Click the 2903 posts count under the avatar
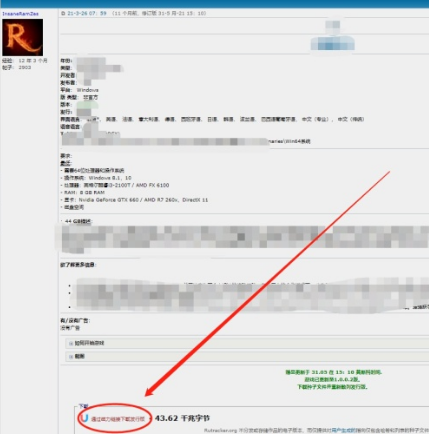The image size is (429, 434). pos(25,67)
